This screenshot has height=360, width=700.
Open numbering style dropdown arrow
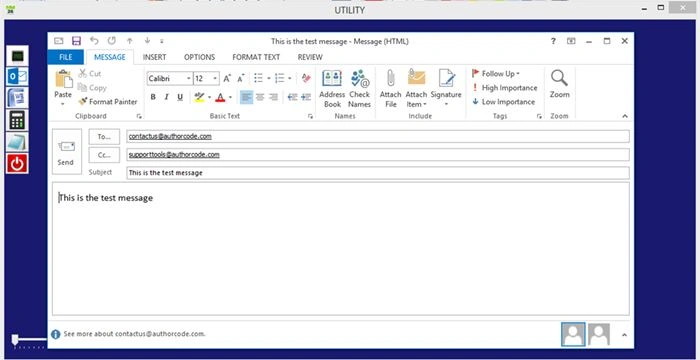click(x=290, y=79)
